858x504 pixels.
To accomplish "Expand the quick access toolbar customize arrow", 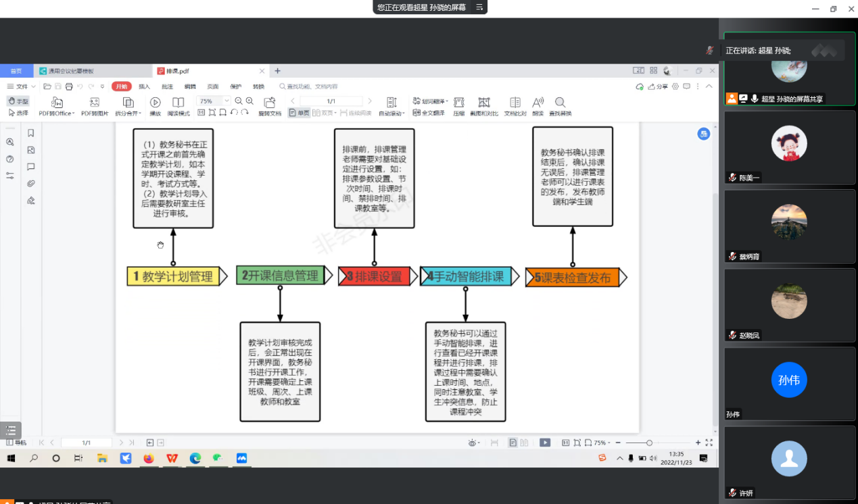I will (102, 86).
